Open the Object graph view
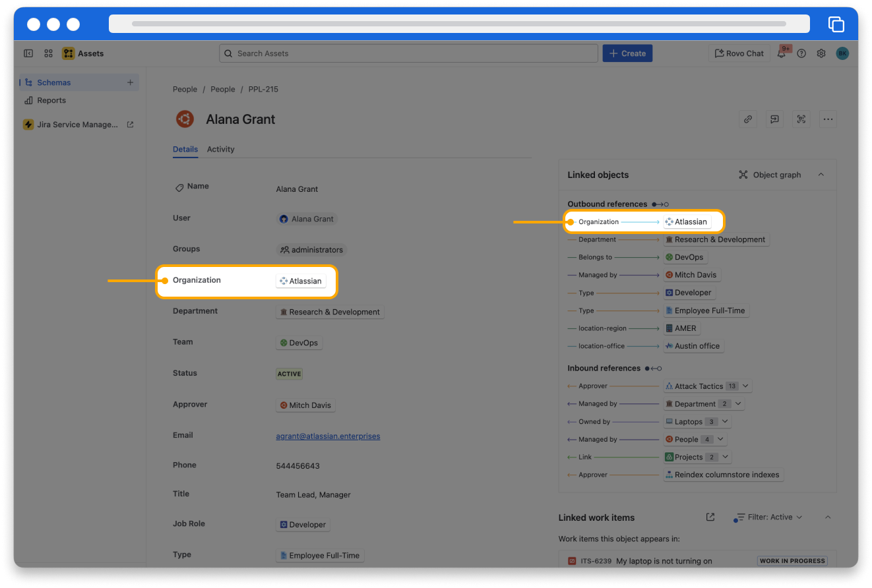872x588 pixels. click(x=770, y=175)
